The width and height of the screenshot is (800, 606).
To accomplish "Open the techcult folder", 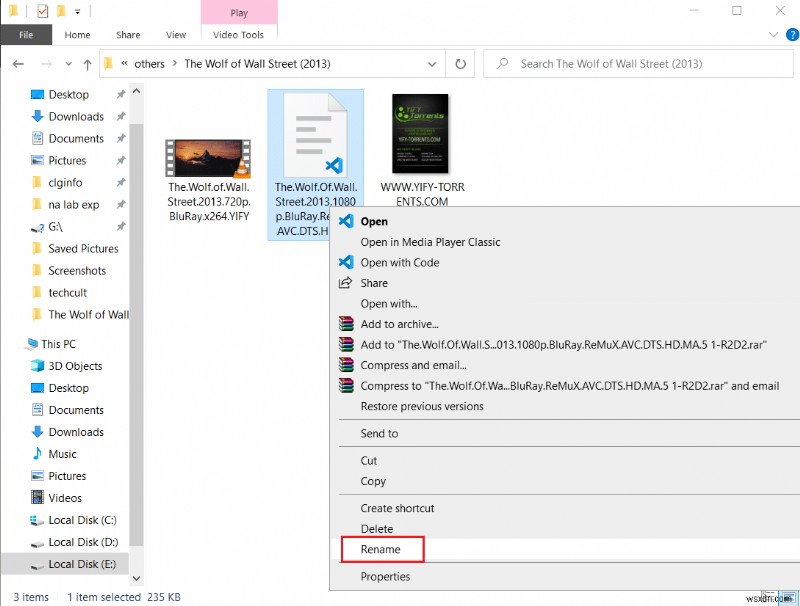I will tap(67, 292).
